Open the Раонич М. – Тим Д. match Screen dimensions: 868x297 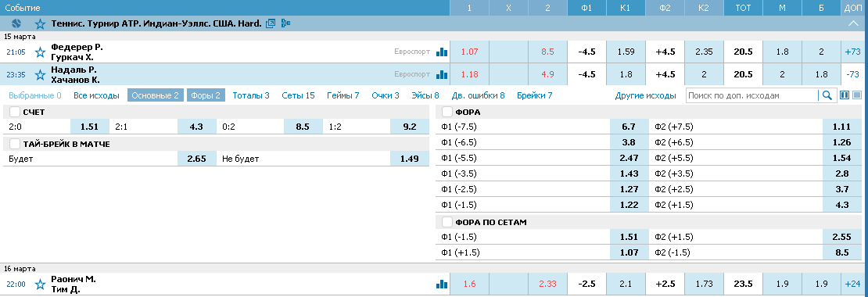tap(74, 284)
